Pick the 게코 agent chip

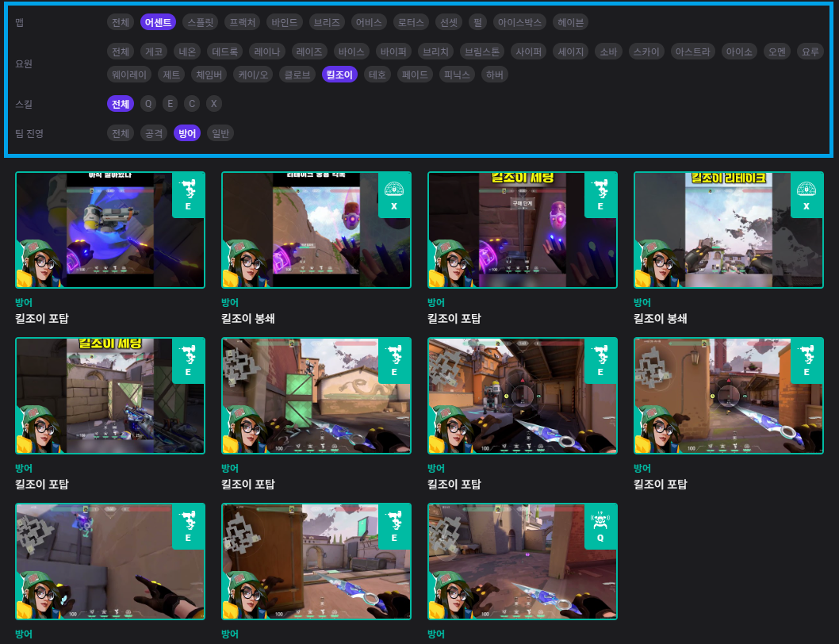154,52
